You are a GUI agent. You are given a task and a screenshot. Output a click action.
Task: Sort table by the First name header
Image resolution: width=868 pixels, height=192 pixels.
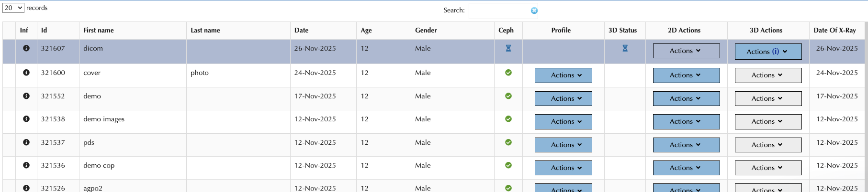click(x=99, y=30)
